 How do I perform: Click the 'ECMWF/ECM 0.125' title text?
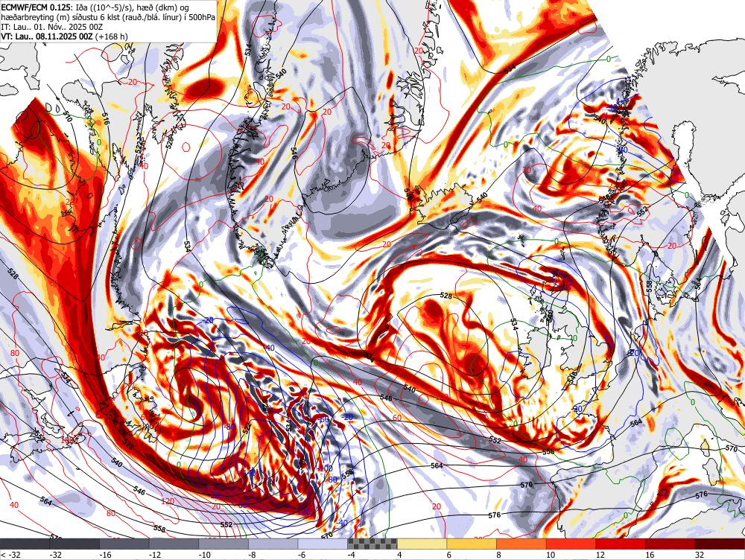point(36,7)
